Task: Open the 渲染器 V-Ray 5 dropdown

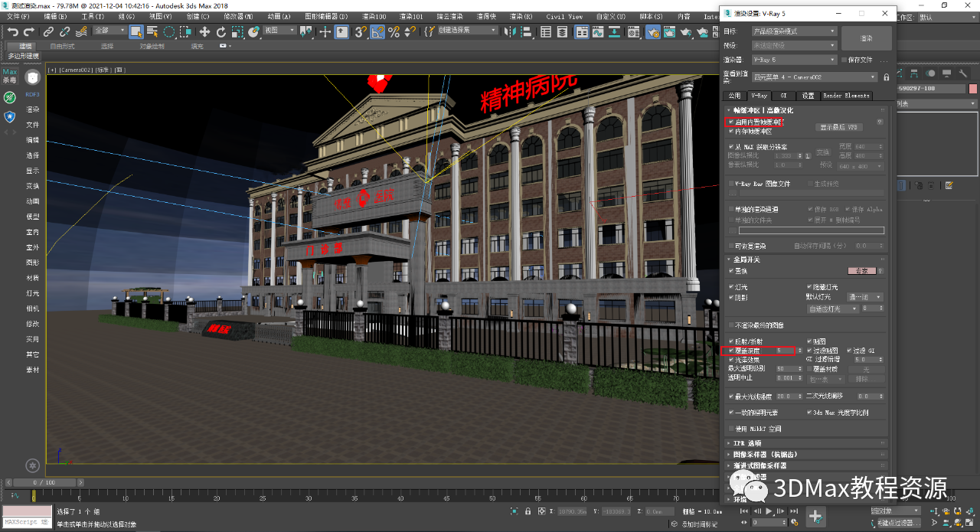Action: point(794,60)
